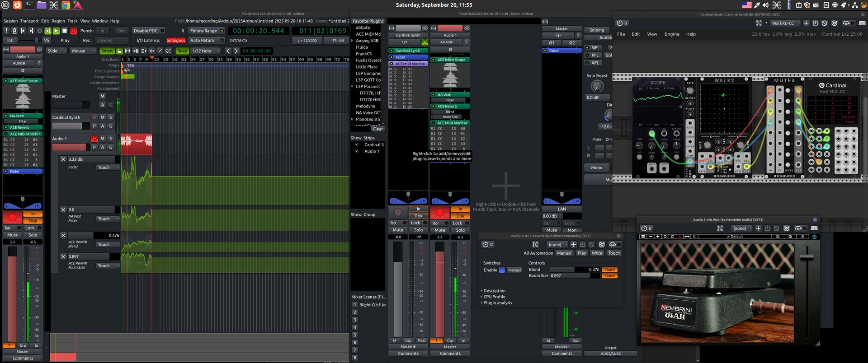This screenshot has height=363, width=868.
Task: Open the Slide edit mode dropdown
Action: click(x=57, y=51)
